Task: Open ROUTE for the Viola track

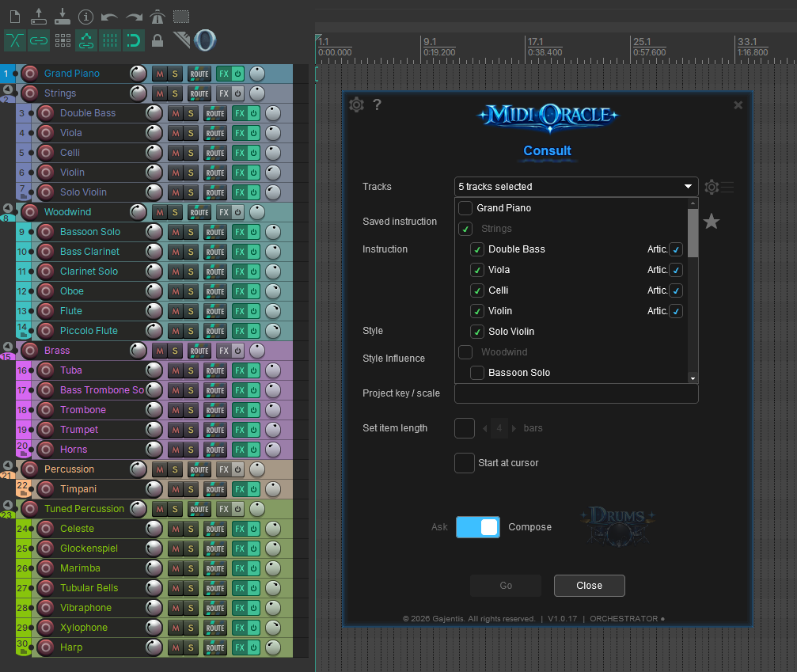Action: click(215, 133)
